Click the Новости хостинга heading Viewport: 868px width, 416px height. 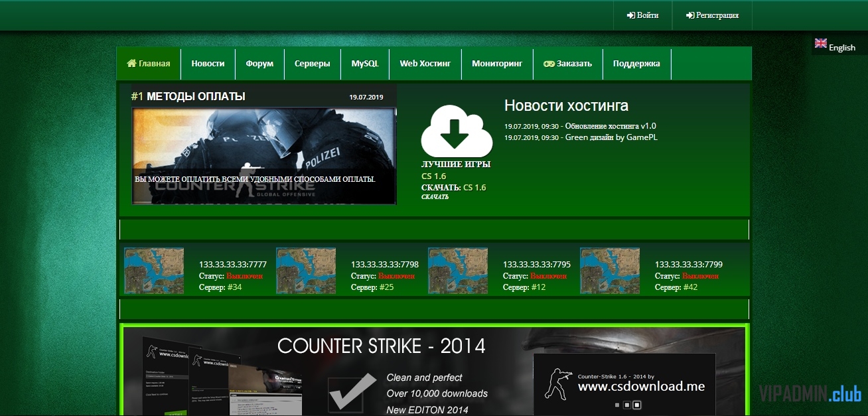coord(566,105)
